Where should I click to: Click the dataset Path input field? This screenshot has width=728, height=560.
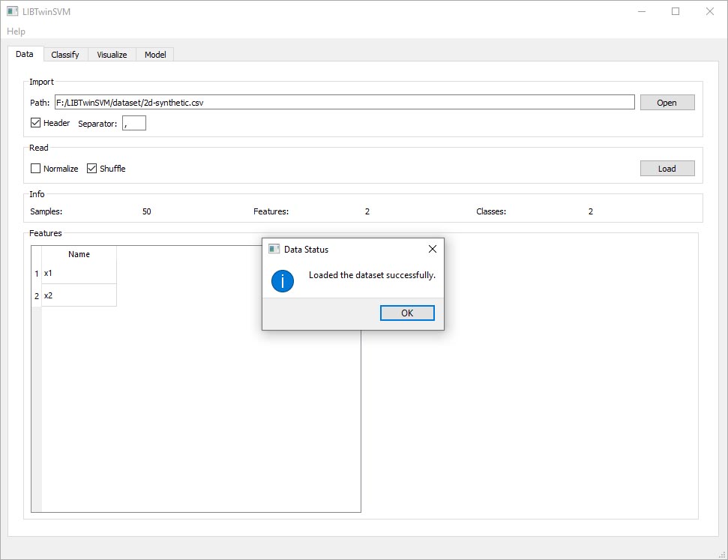click(x=344, y=102)
